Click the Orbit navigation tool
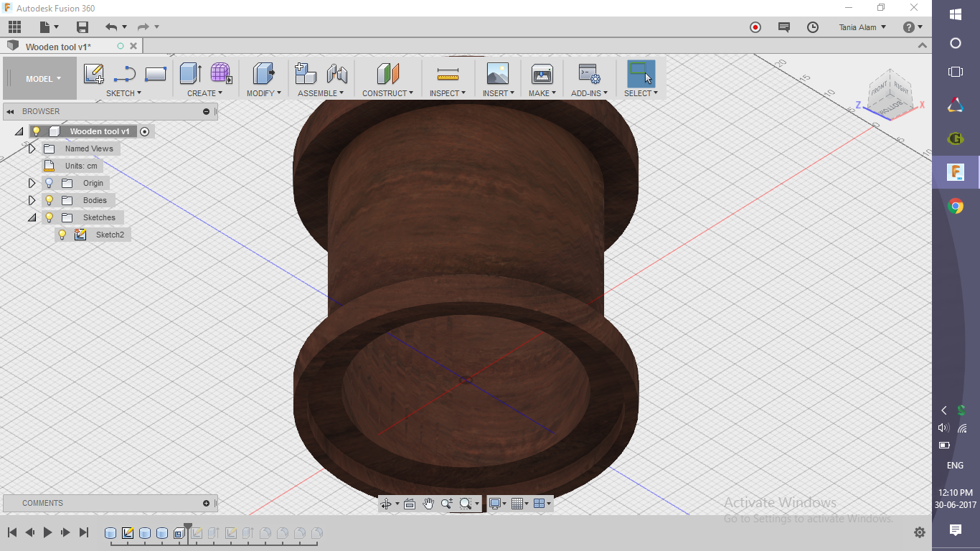Viewport: 980px width, 551px height. (386, 504)
